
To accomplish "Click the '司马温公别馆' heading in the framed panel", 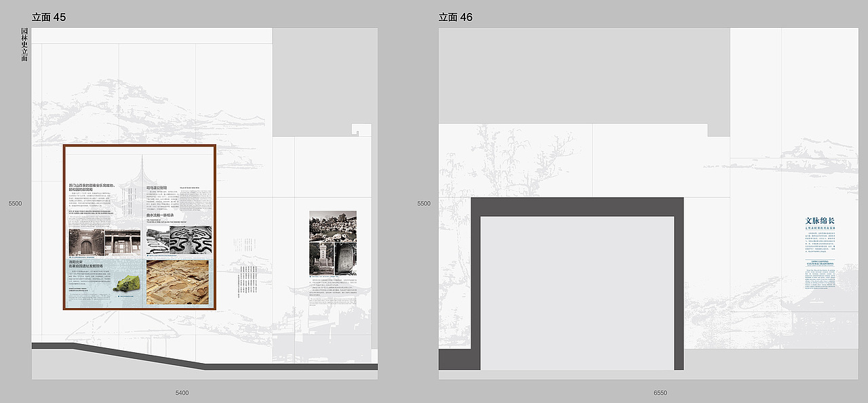I will tap(157, 188).
